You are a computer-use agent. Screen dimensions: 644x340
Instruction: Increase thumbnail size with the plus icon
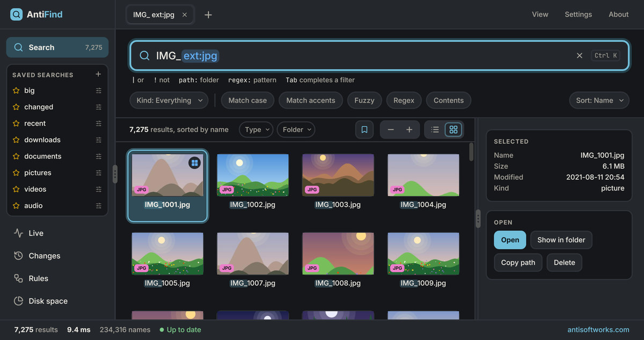[x=409, y=129]
